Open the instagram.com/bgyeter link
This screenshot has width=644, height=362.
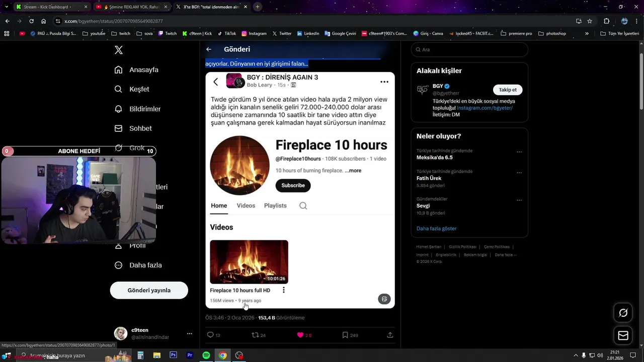(485, 108)
